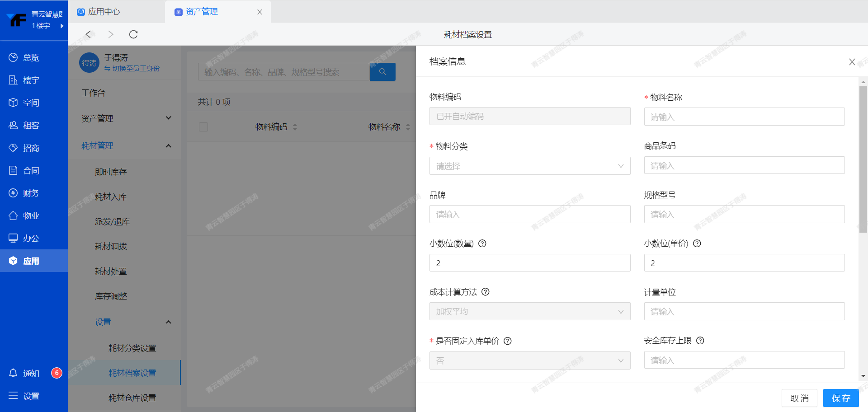
Task: Open 耗材分类设置 menu item
Action: point(132,348)
